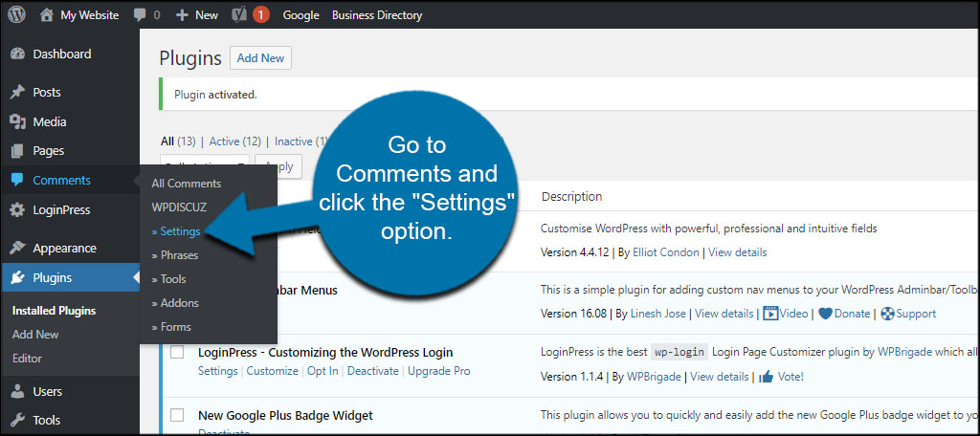Click the Dashboard gauge icon
This screenshot has height=436, width=980.
click(17, 54)
